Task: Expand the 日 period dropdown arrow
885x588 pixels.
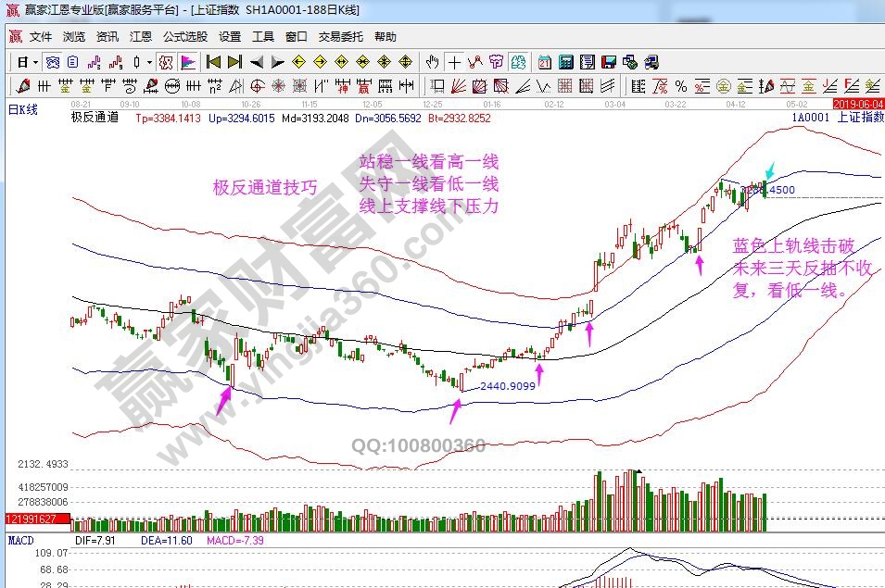Action: point(35,63)
